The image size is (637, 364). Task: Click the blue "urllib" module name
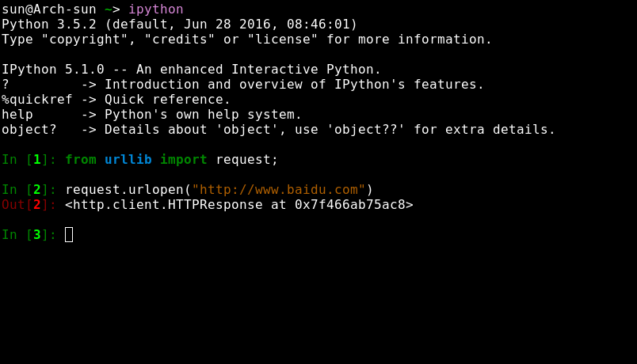(x=128, y=159)
